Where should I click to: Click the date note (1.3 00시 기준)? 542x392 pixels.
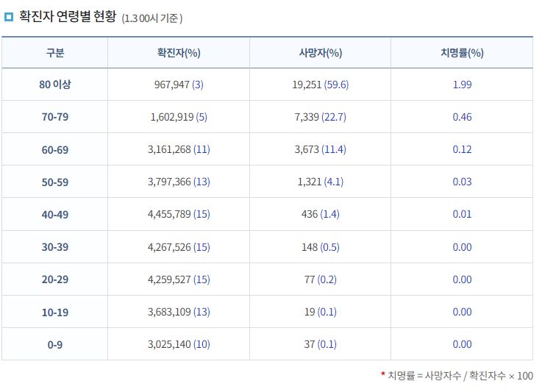click(152, 18)
